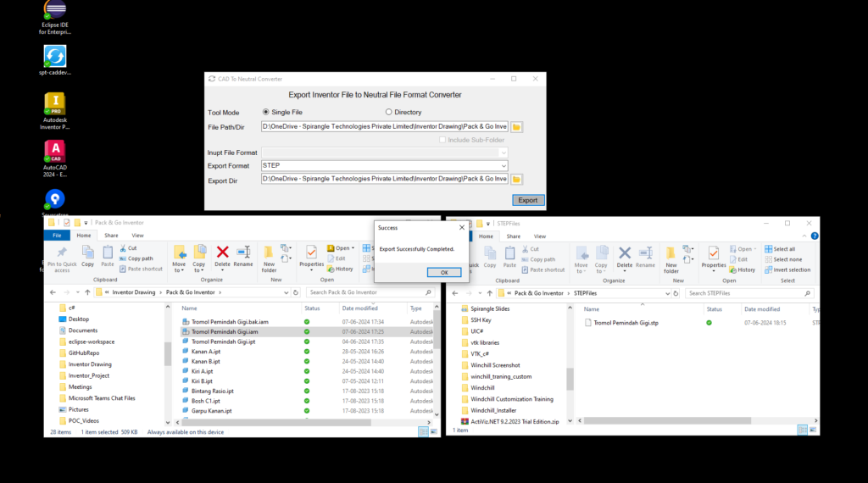
Task: Browse folder icon next to File Path/Dir
Action: click(516, 127)
